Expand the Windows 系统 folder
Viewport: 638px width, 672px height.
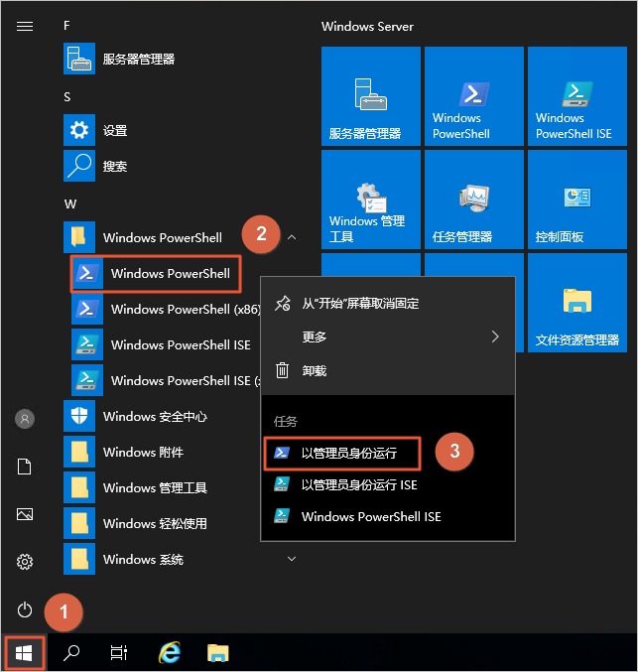tap(292, 559)
